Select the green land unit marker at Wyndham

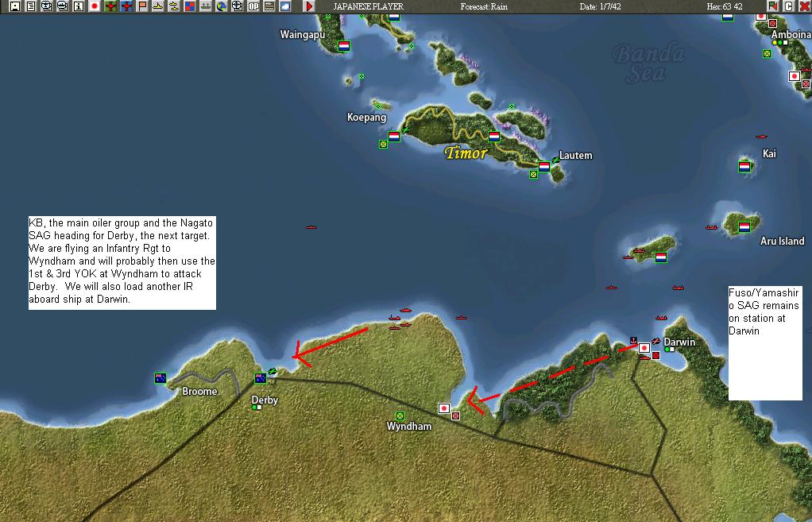tap(400, 416)
